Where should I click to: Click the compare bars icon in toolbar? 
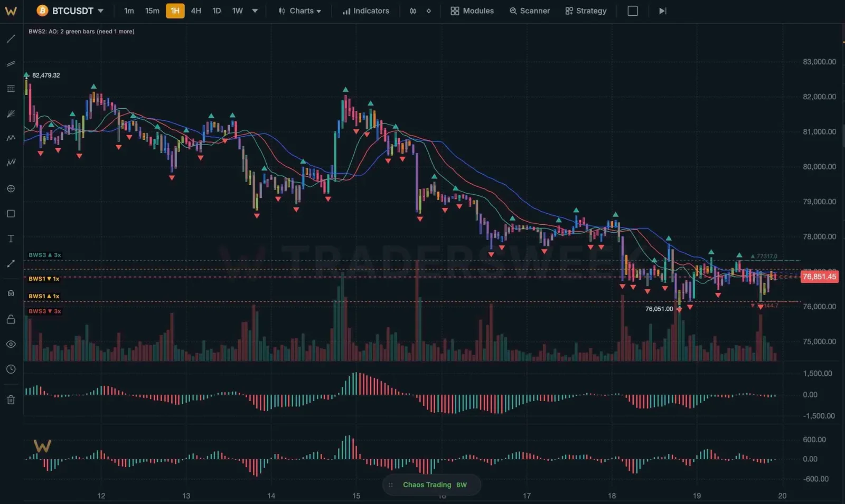(x=413, y=11)
